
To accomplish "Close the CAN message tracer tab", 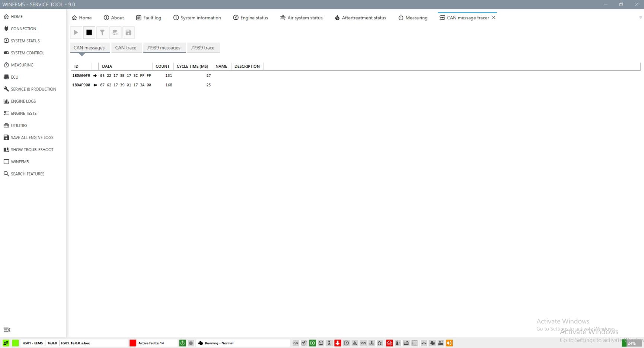I will [x=494, y=18].
